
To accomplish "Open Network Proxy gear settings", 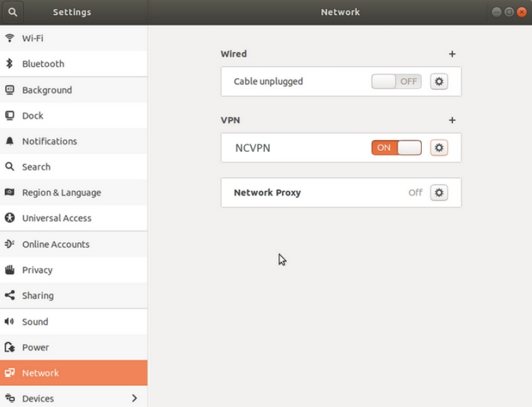I will tap(439, 192).
